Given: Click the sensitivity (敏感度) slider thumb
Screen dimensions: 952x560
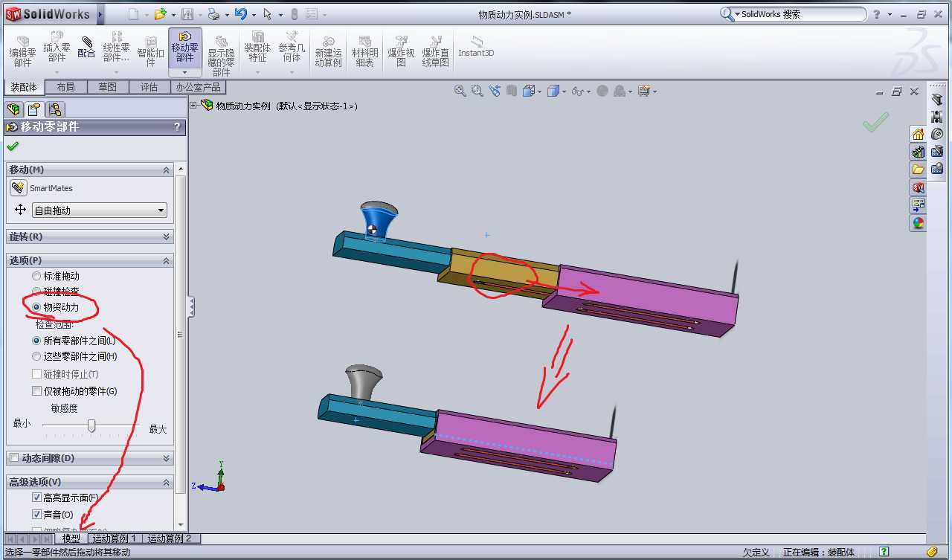Looking at the screenshot, I should tap(91, 425).
